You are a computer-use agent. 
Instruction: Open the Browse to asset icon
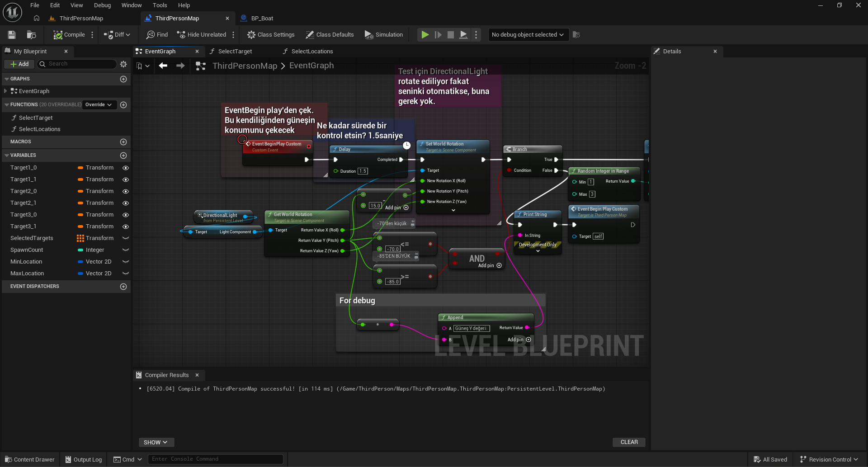tap(31, 35)
